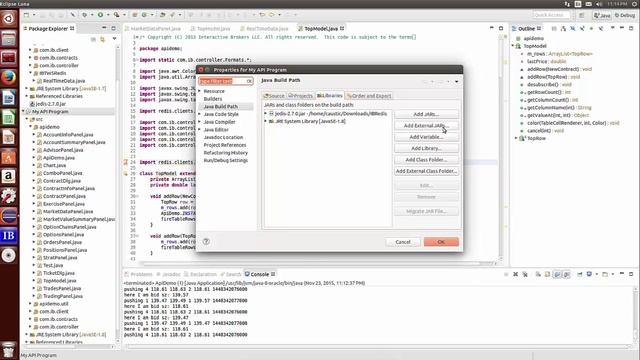Click the Add JARs... button
The image size is (640, 360).
pos(426,114)
